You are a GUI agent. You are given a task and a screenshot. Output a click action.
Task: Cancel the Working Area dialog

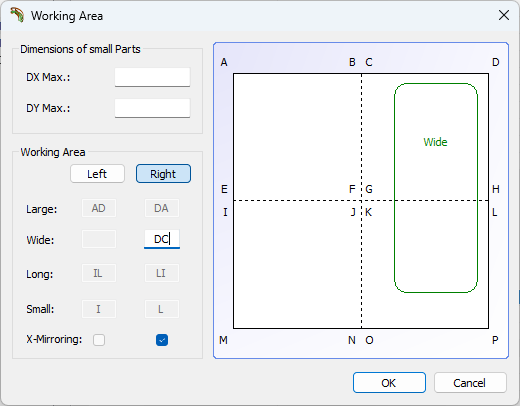coord(470,383)
